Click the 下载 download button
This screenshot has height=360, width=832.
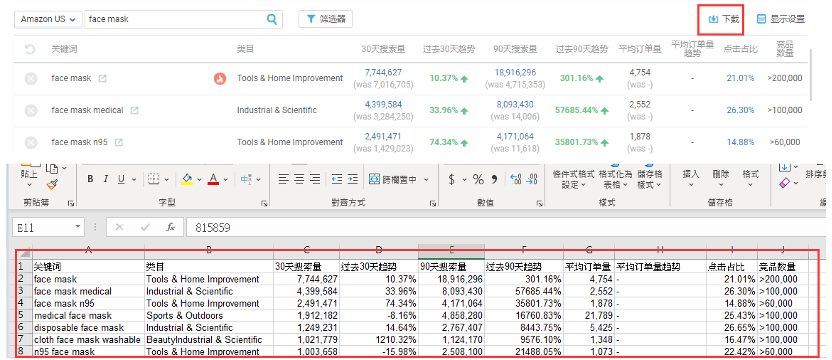coord(724,19)
